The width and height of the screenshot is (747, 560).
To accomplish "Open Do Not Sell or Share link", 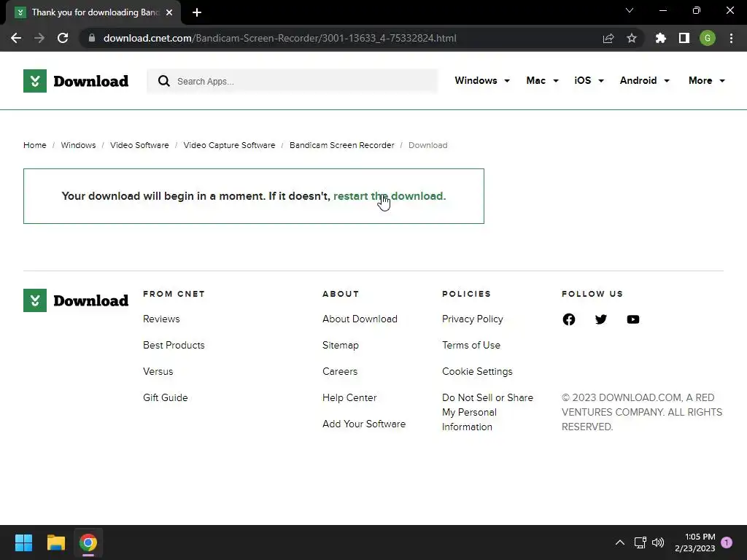I will pyautogui.click(x=487, y=412).
